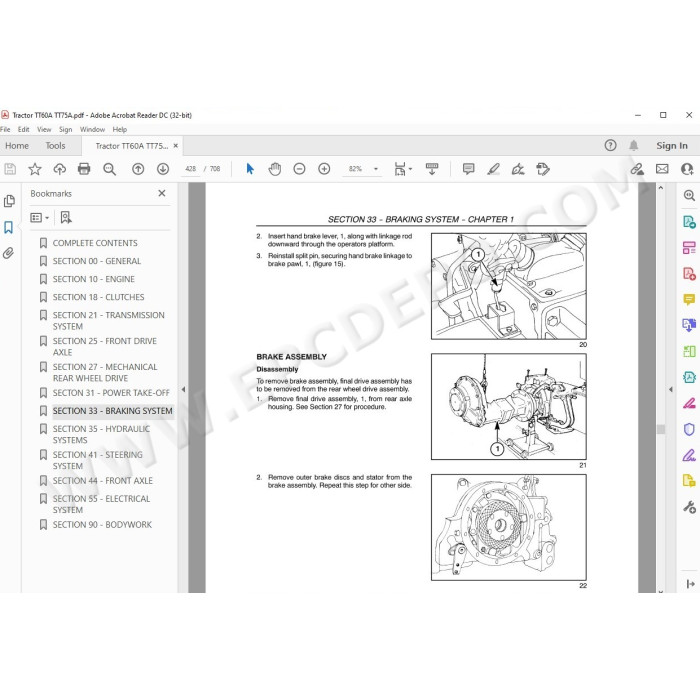Viewport: 700px width, 700px height.
Task: Open the Help question mark icon
Action: coord(610,145)
